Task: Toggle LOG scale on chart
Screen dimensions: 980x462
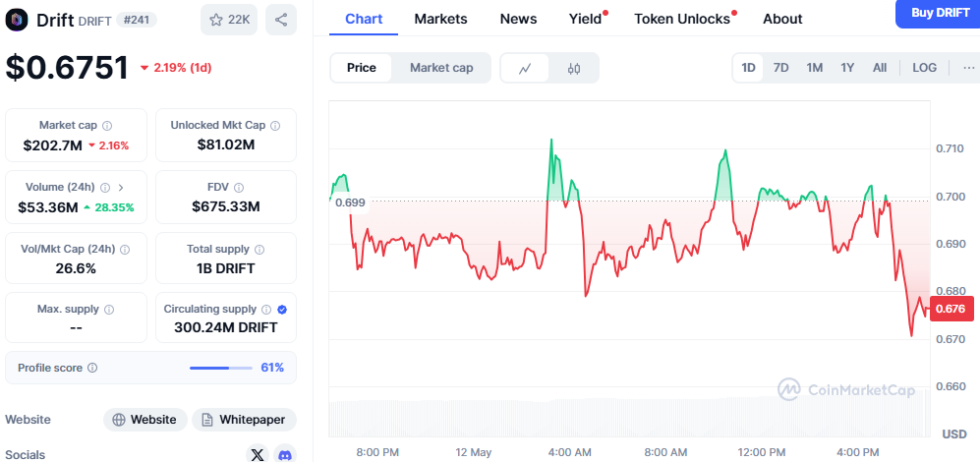Action: [924, 68]
